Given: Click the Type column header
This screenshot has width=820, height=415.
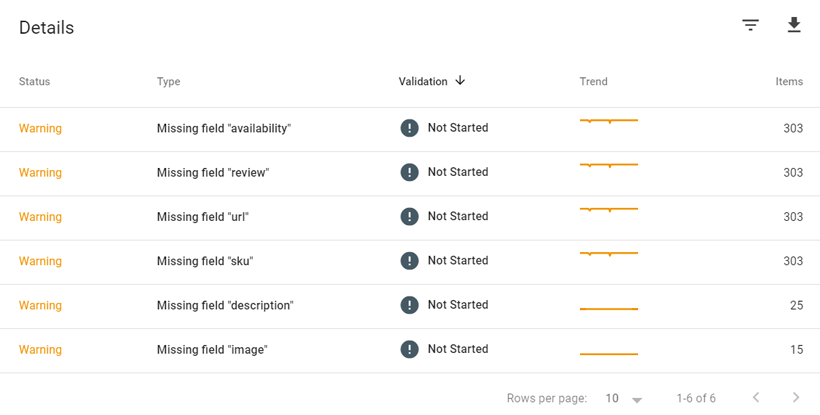Looking at the screenshot, I should tap(168, 82).
